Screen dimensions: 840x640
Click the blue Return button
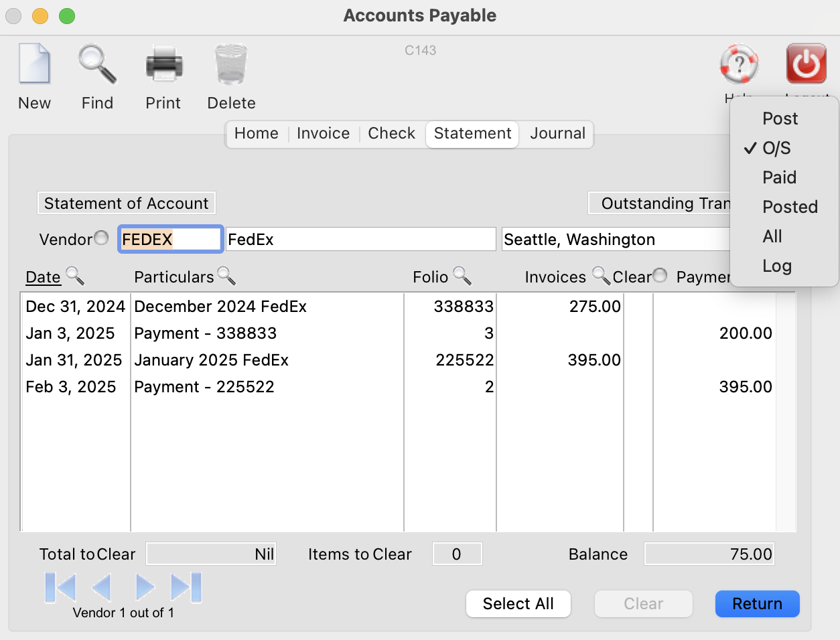click(x=758, y=604)
